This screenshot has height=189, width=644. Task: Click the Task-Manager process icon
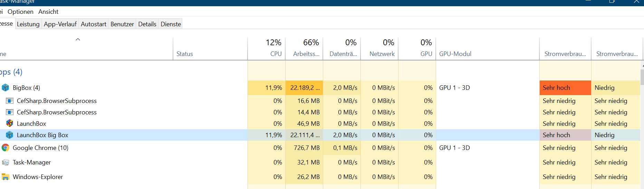[6, 162]
